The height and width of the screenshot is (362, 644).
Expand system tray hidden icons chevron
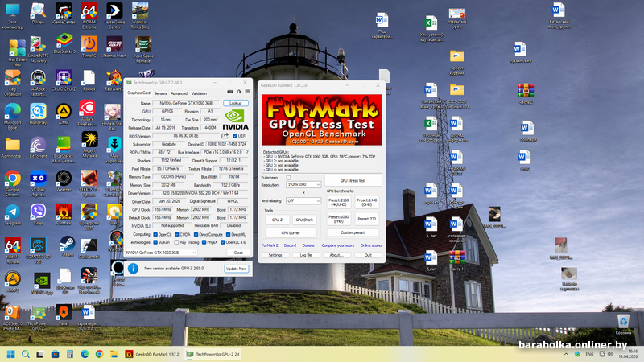click(x=566, y=354)
